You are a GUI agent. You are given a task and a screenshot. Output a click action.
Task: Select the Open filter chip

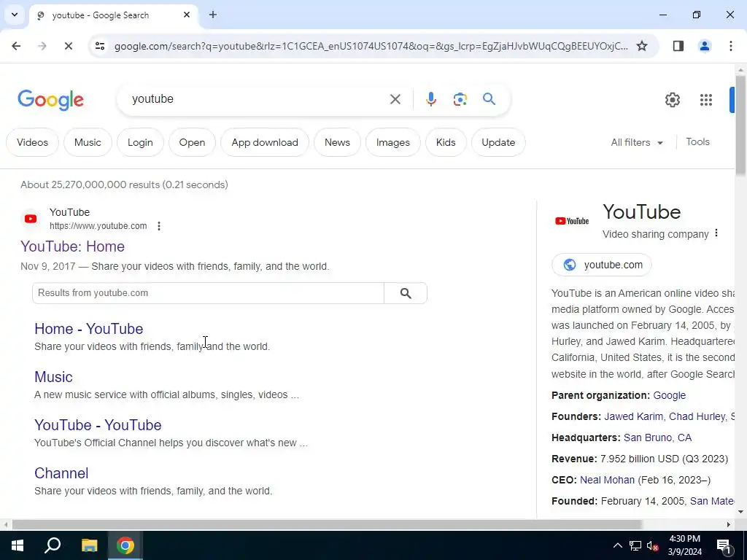(192, 142)
